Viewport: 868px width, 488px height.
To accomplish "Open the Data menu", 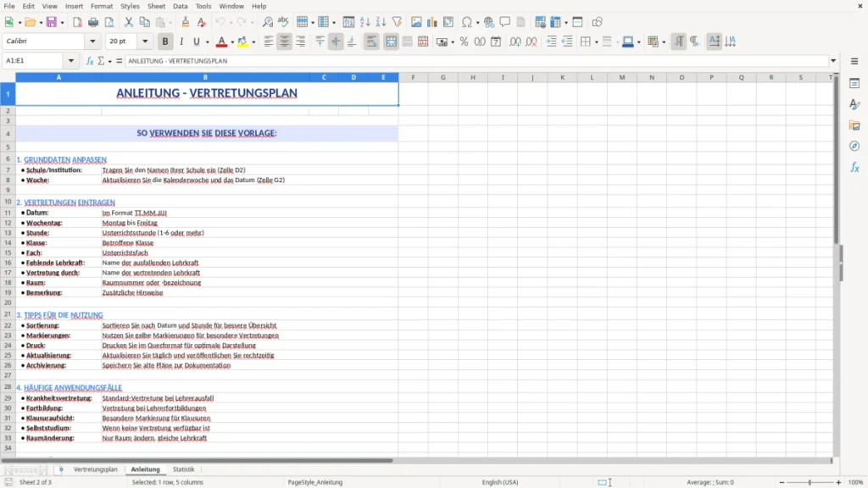I will click(181, 6).
